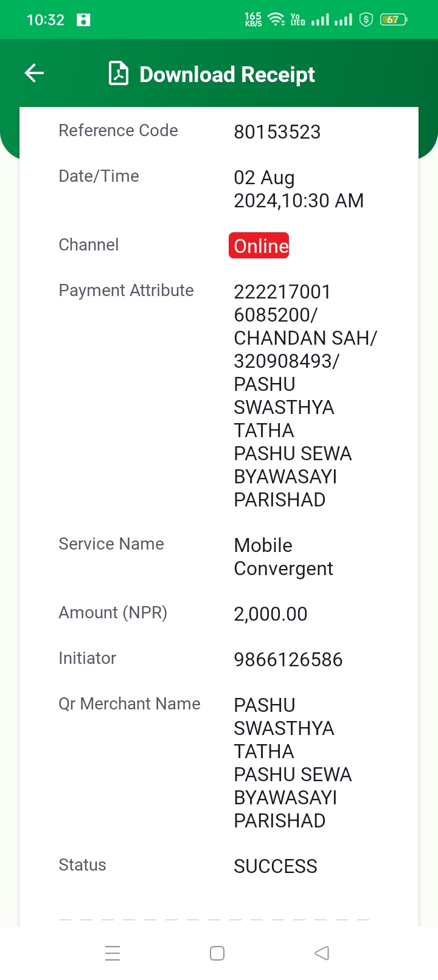Tap the shield dollar status icon
This screenshot has width=438, height=980.
[x=366, y=19]
